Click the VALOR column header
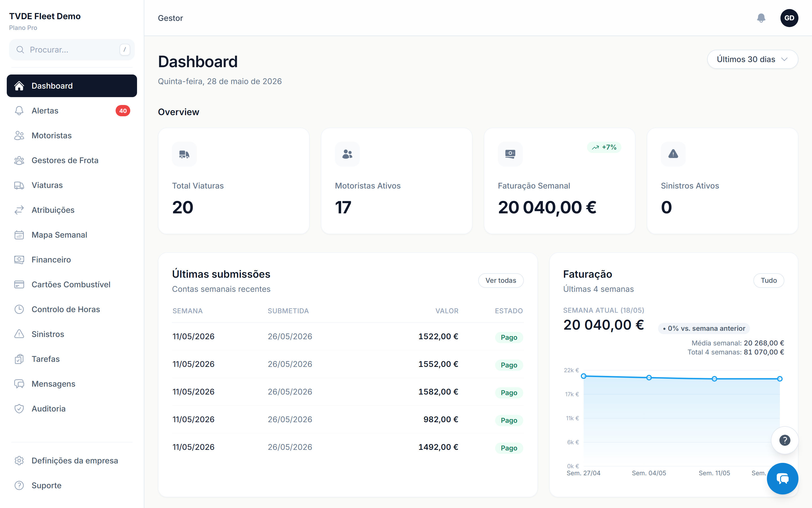 point(447,311)
